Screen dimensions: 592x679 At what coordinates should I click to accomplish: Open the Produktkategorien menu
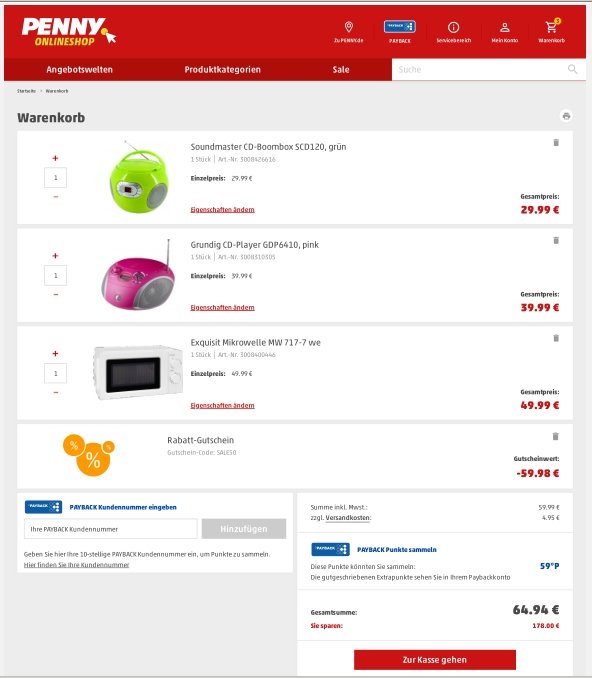click(x=223, y=70)
